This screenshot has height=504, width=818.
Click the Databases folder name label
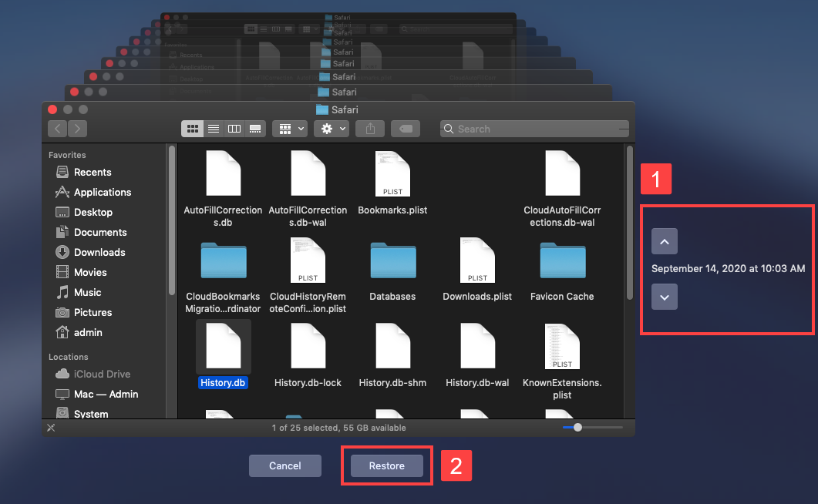392,297
